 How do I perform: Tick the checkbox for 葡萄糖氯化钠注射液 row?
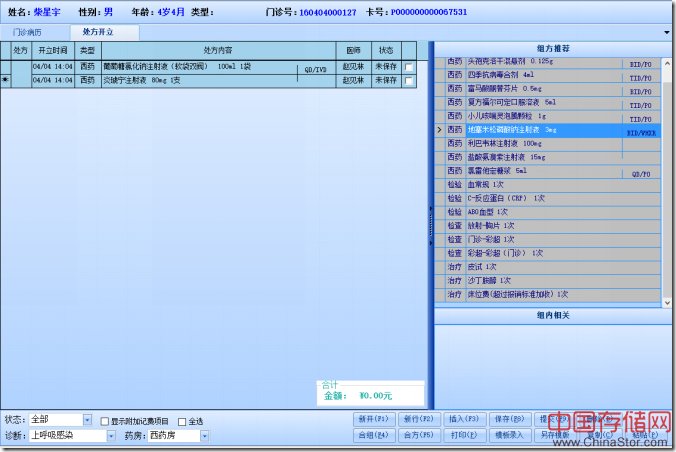tap(408, 67)
